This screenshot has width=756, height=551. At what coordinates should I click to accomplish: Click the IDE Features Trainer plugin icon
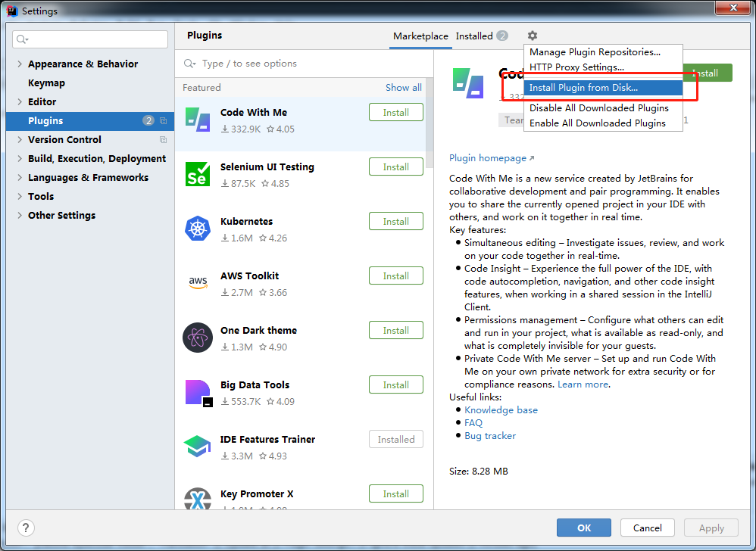tap(198, 447)
